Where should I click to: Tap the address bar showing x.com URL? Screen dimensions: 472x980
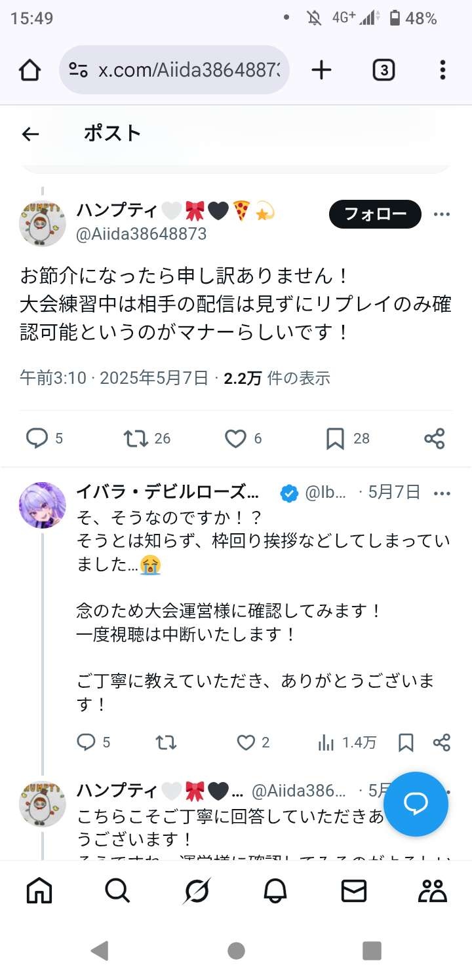pos(177,70)
